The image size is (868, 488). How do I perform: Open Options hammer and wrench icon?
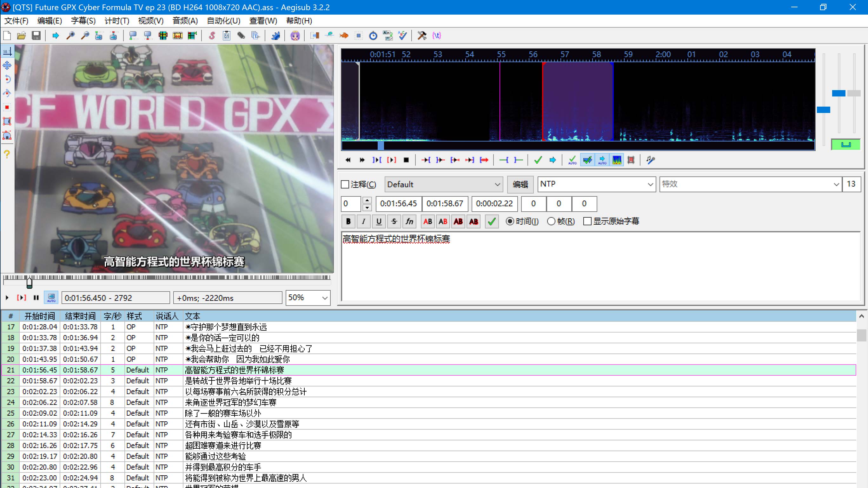pos(422,35)
